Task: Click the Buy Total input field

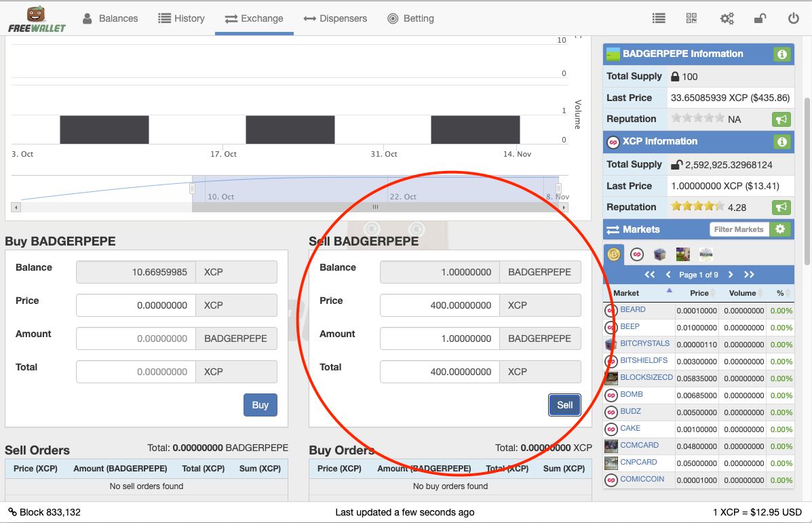Action: (136, 372)
